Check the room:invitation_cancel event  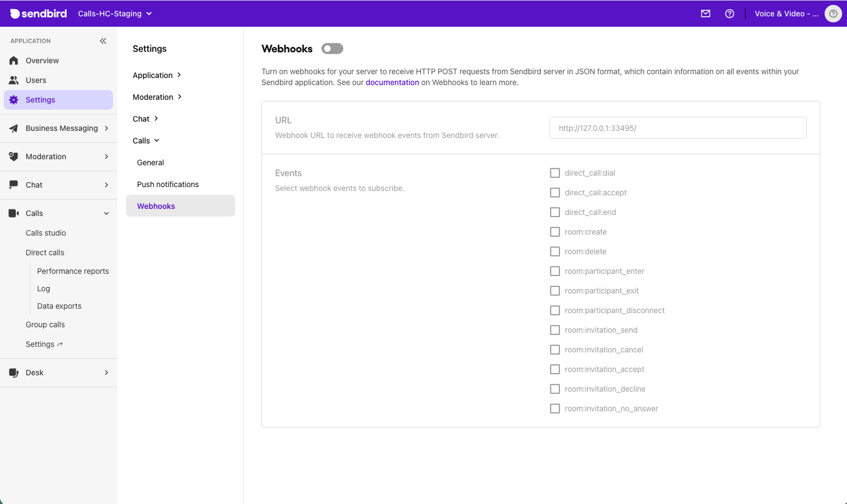[x=555, y=350]
